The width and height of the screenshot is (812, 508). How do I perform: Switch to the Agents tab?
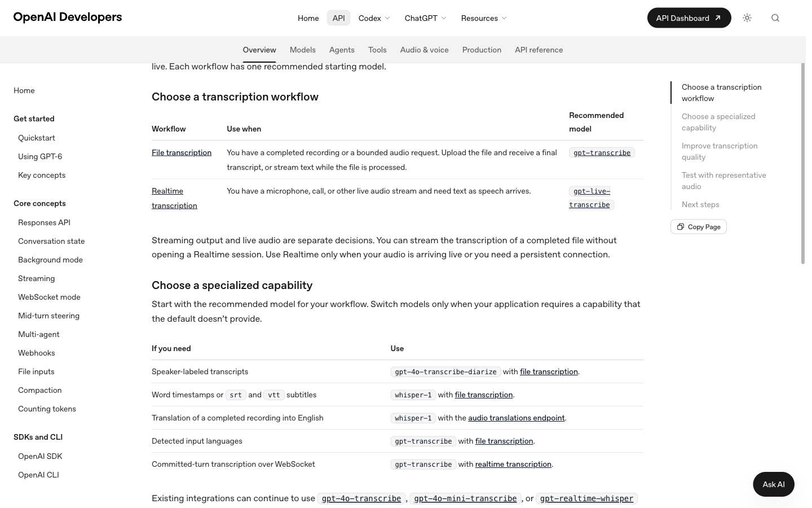[x=342, y=50]
